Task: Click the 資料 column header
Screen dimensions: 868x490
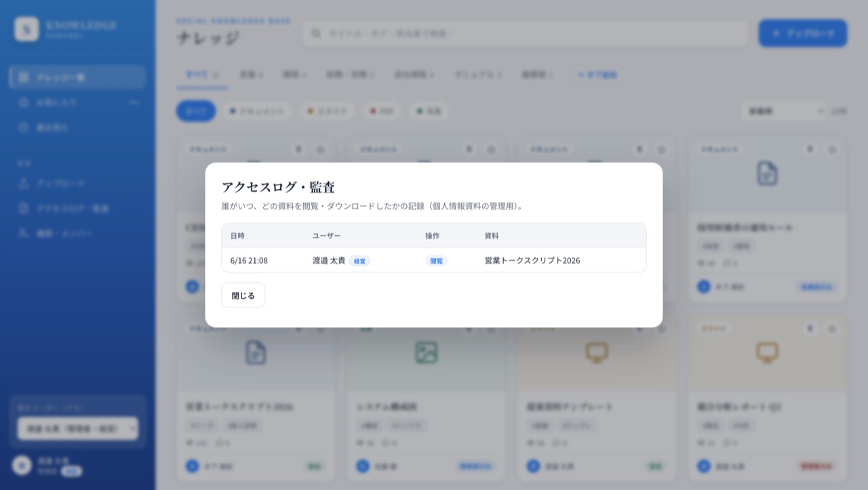Action: pyautogui.click(x=492, y=235)
